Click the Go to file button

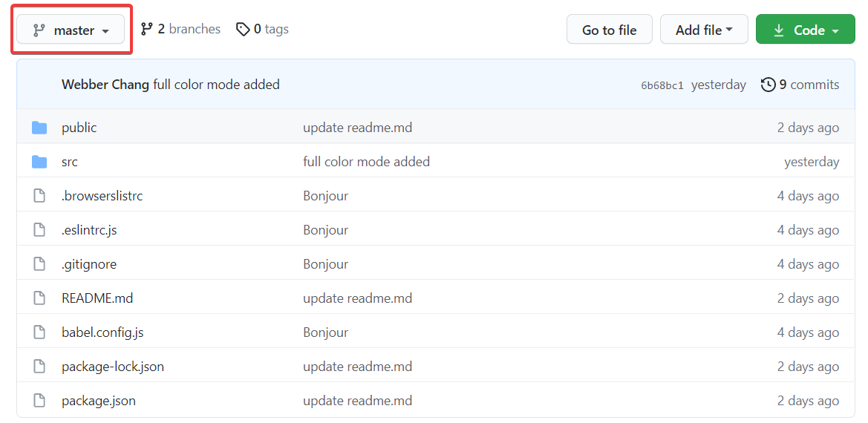[609, 30]
